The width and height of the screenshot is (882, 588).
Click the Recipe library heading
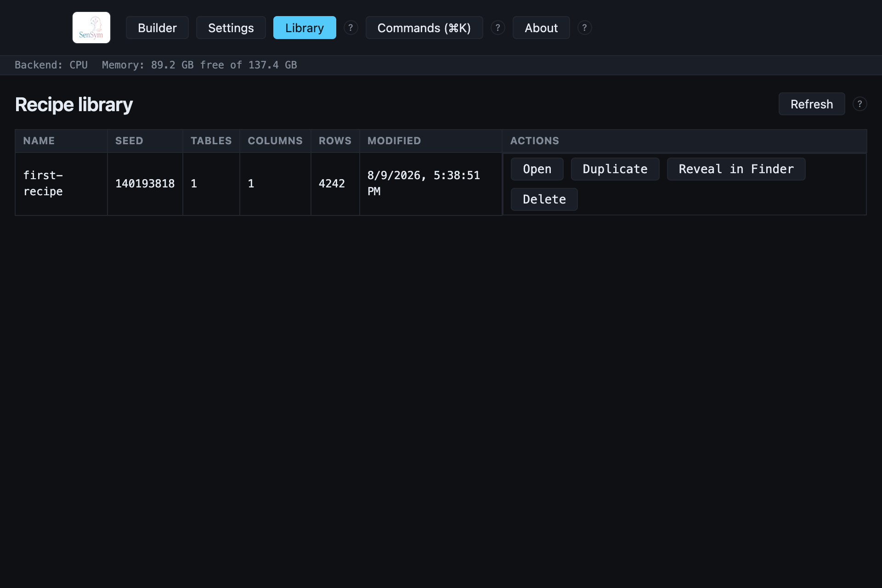click(x=74, y=105)
